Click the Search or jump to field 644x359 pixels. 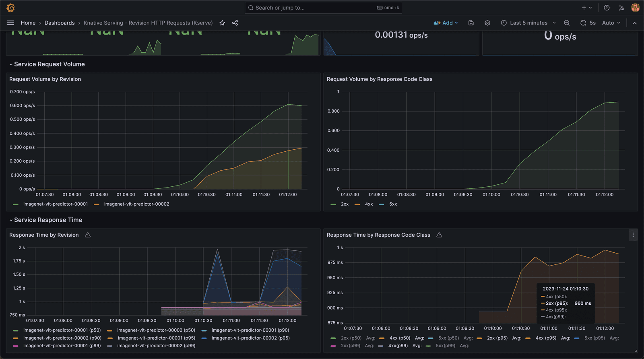point(323,8)
